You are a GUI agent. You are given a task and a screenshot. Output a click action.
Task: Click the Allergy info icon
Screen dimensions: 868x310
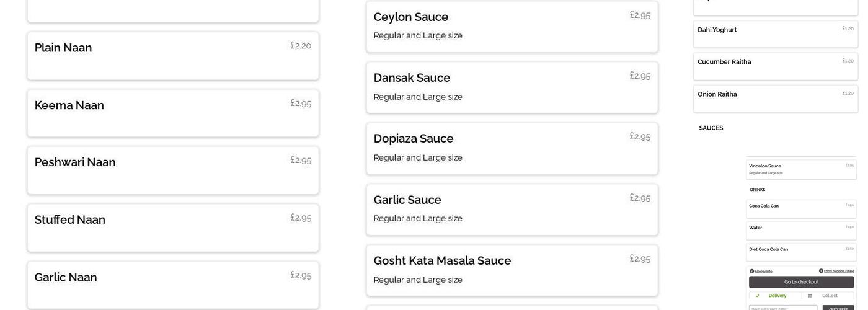pyautogui.click(x=752, y=271)
